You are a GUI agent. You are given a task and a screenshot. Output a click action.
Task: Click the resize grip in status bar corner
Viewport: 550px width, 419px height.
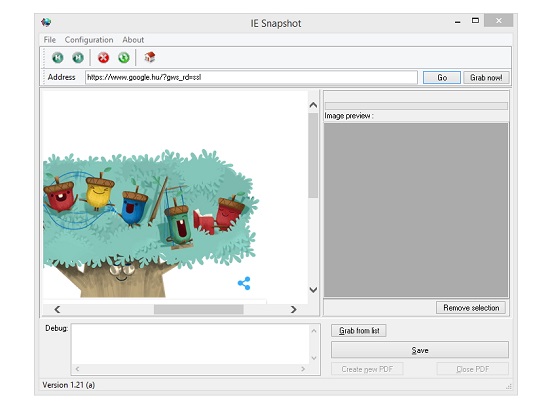click(x=509, y=386)
